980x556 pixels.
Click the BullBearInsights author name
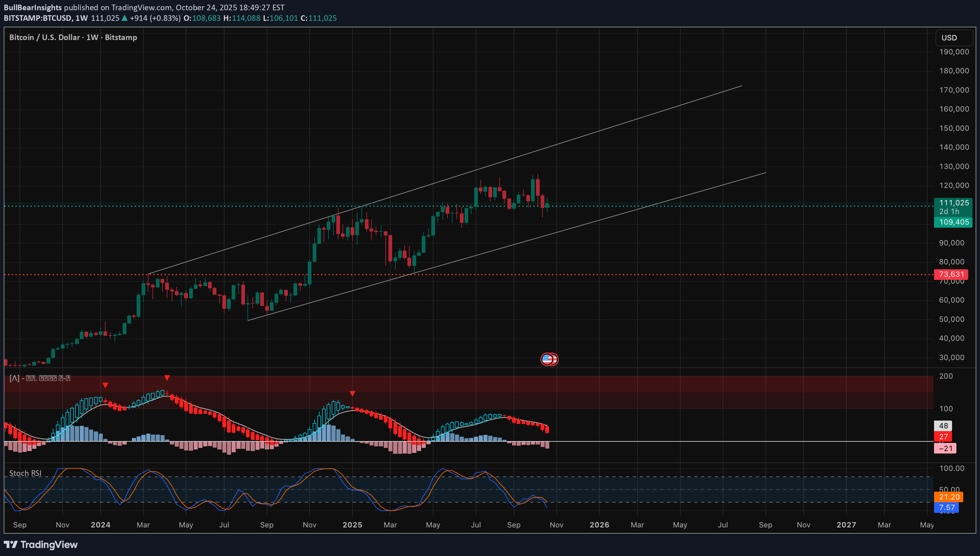click(x=33, y=7)
